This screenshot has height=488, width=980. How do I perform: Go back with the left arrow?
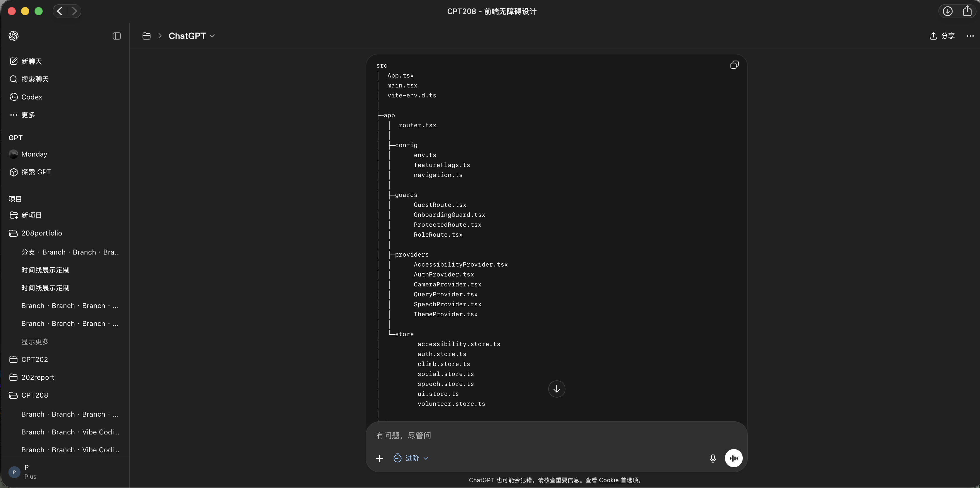pos(60,11)
